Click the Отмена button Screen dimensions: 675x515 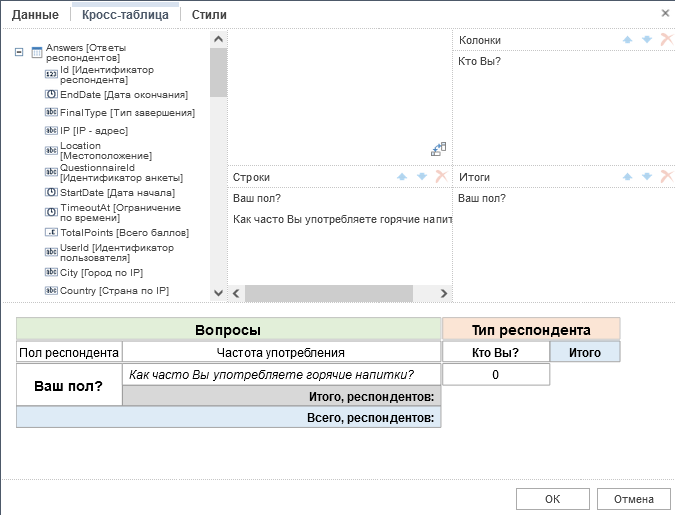pos(633,499)
